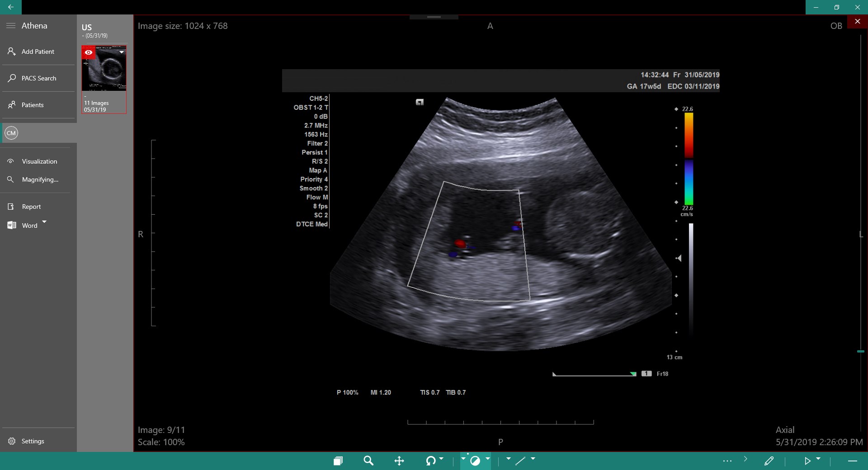Click the rotate tool
This screenshot has height=470, width=868.
click(431, 461)
